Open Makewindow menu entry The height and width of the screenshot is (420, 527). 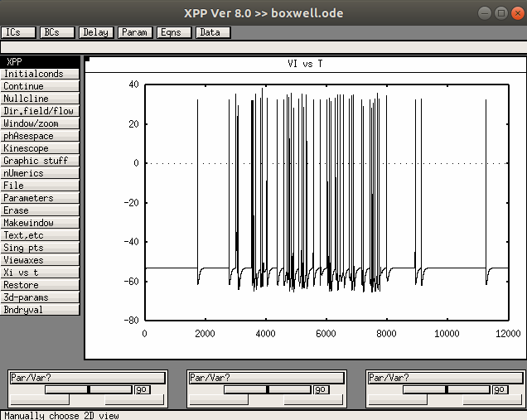40,223
